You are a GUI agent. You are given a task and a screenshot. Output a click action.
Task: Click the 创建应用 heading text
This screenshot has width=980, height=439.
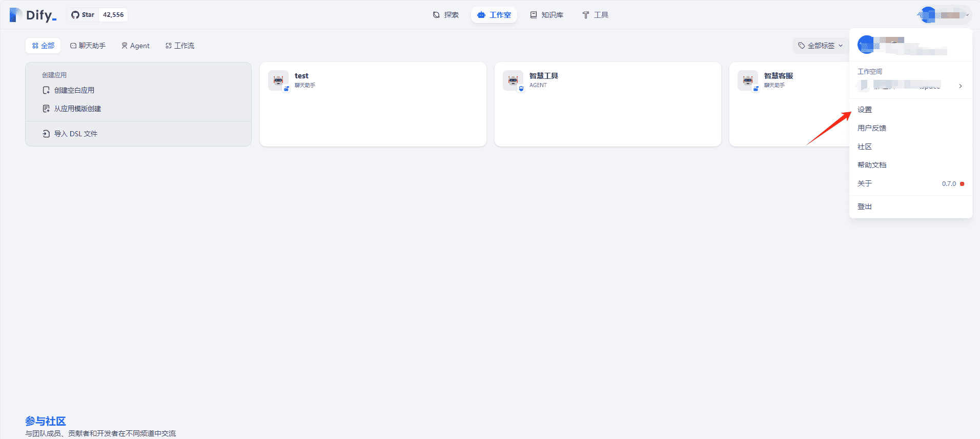coord(54,75)
